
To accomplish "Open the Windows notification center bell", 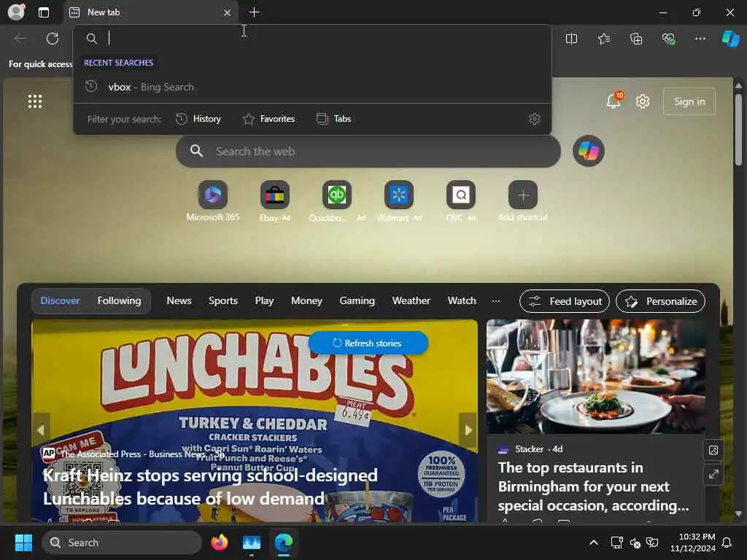I will coord(727,542).
